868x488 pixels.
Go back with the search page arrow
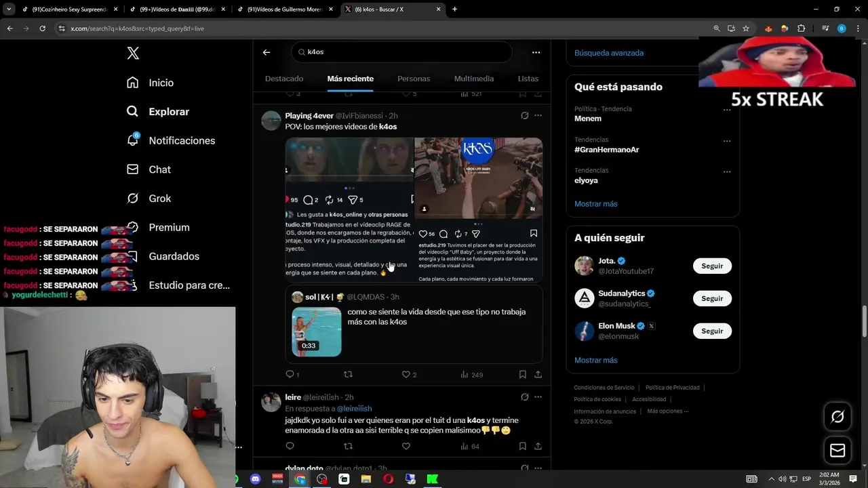(x=267, y=52)
